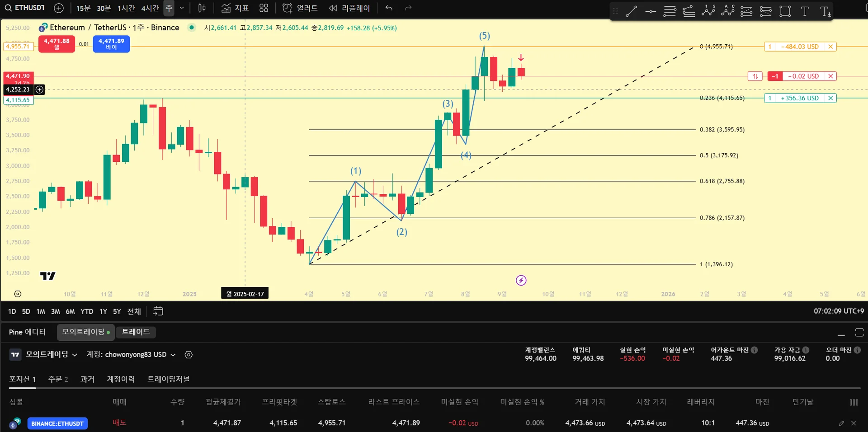Maximize the trading panel
868x432 pixels.
click(x=859, y=333)
